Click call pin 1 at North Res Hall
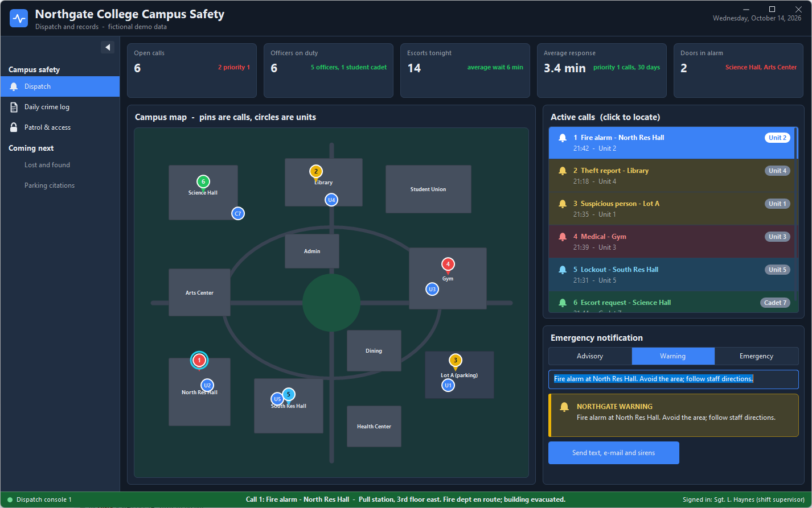812x508 pixels. point(199,361)
